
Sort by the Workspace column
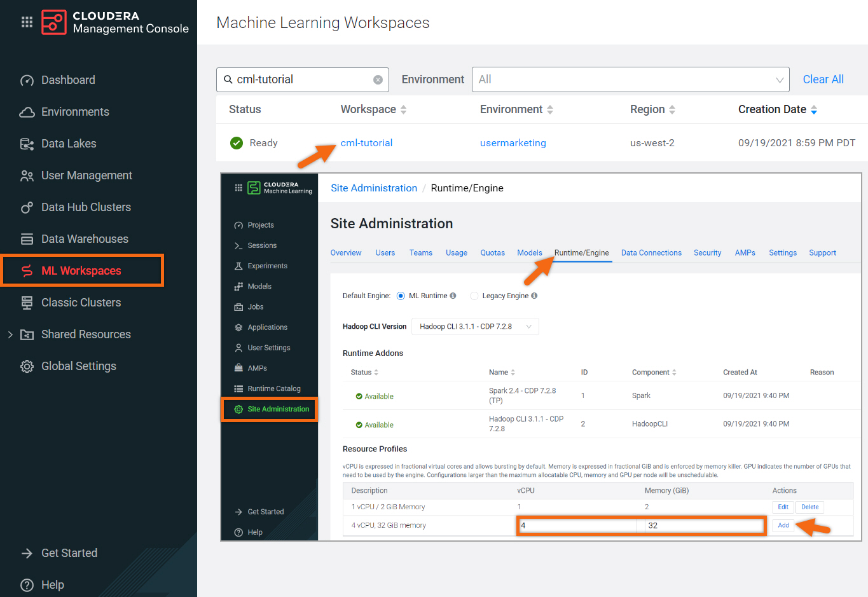(373, 109)
